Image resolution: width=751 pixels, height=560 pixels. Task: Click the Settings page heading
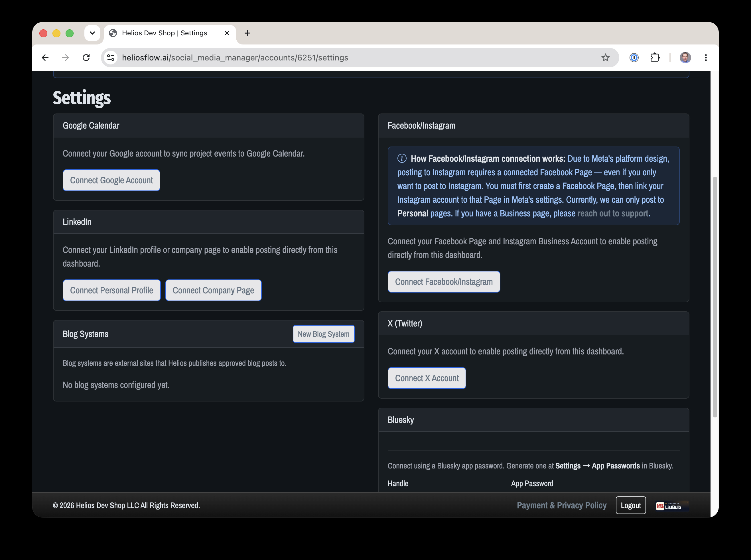82,98
